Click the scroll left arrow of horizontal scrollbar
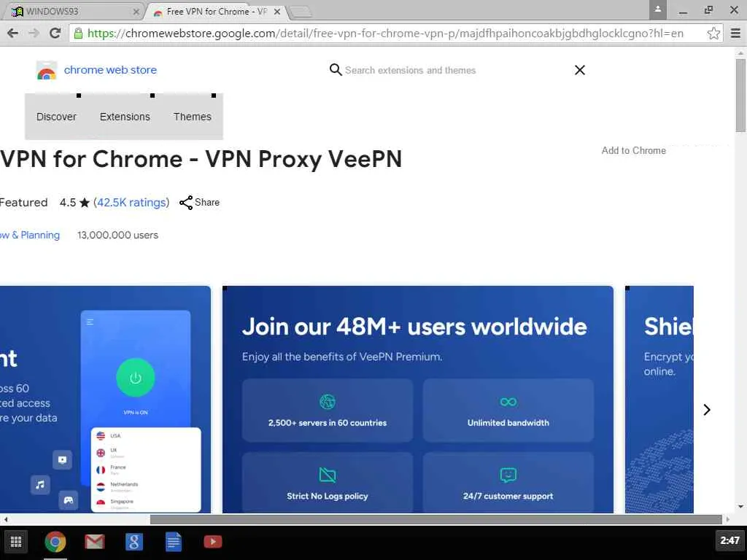Viewport: 747px width, 560px height. [5, 519]
